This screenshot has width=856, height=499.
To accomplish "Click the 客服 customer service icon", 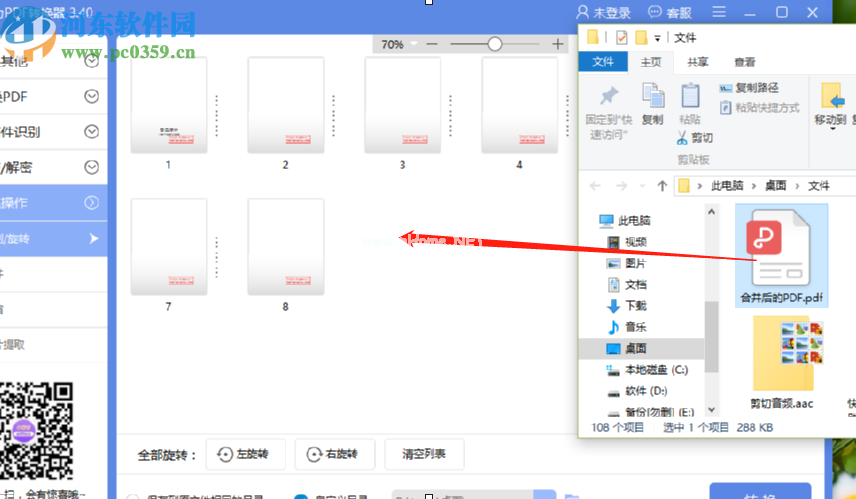I will [x=656, y=13].
